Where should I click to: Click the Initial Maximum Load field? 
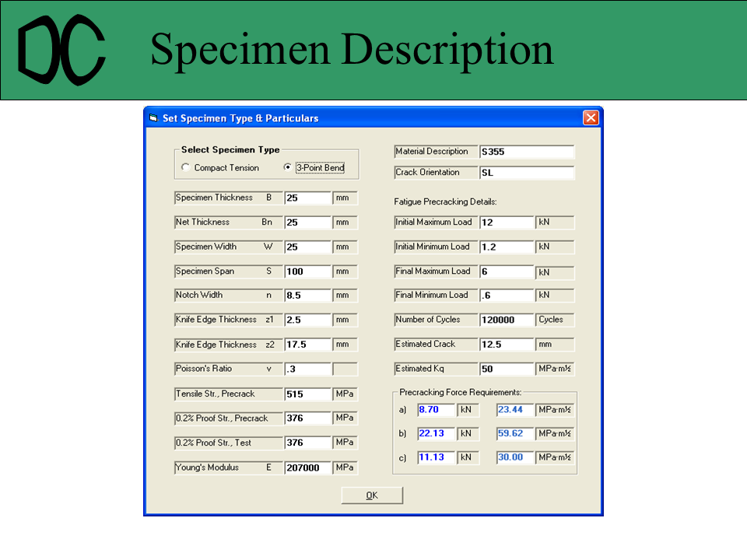506,223
